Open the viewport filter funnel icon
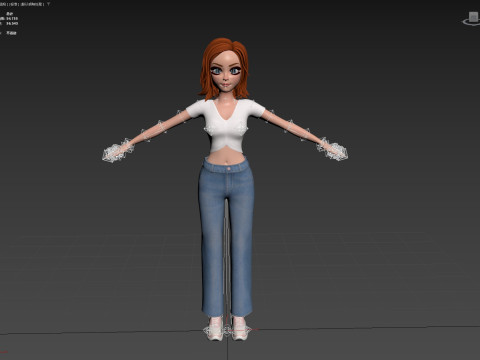This screenshot has width=480, height=360. pos(49,4)
